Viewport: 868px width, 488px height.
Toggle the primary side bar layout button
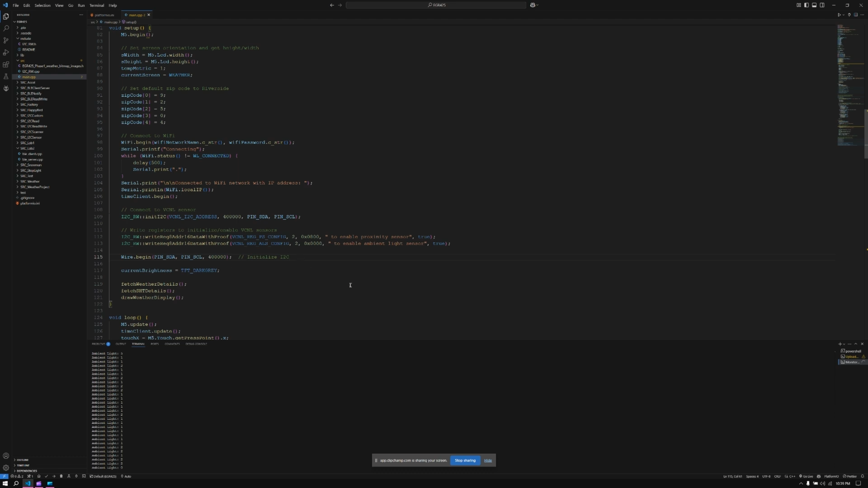pyautogui.click(x=806, y=5)
